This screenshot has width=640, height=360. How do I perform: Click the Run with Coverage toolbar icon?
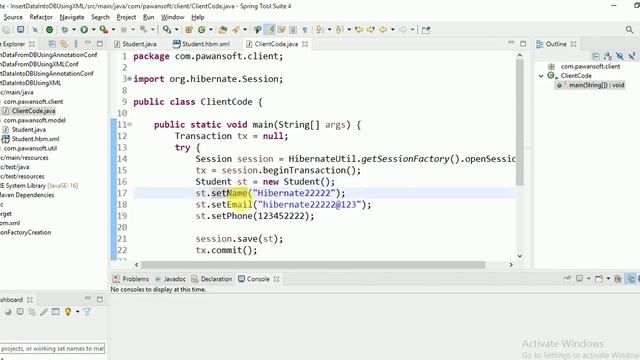click(x=104, y=29)
